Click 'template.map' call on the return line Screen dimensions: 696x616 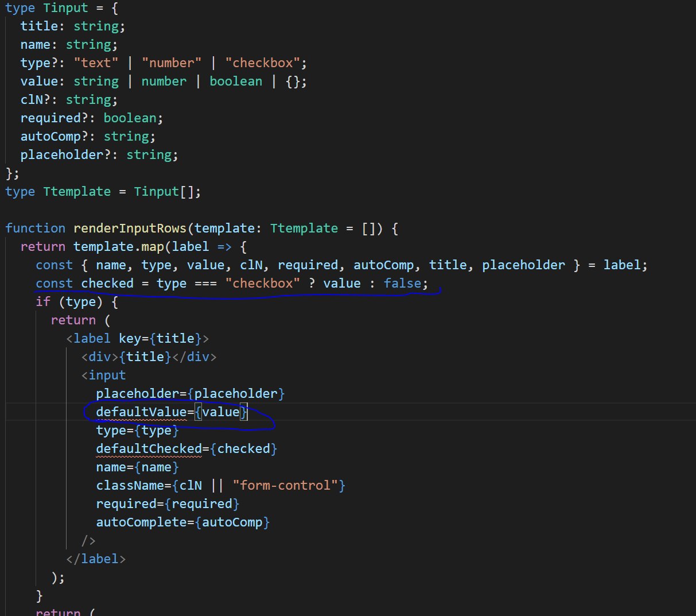pyautogui.click(x=118, y=247)
